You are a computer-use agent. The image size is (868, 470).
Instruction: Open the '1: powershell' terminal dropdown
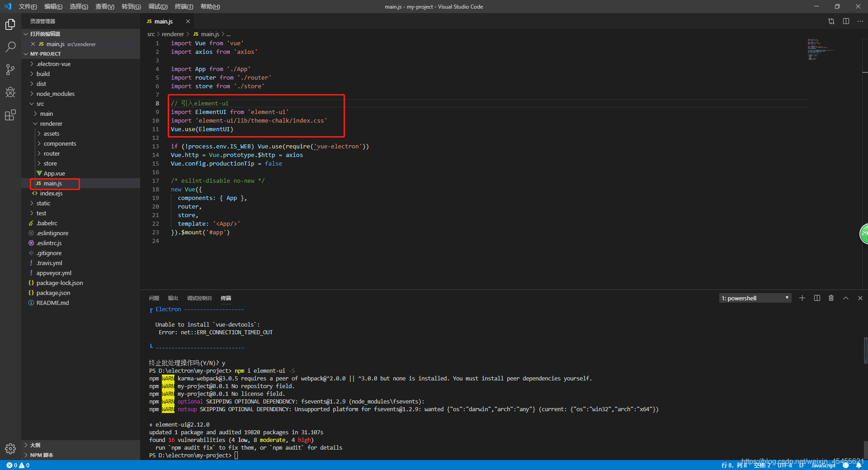754,298
